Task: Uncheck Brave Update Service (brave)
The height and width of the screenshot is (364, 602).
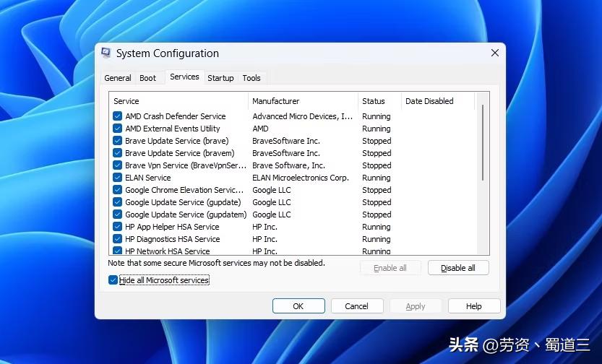Action: click(118, 140)
